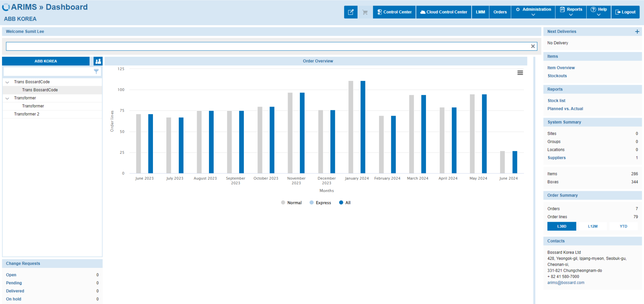View Delivered change requests

15,291
